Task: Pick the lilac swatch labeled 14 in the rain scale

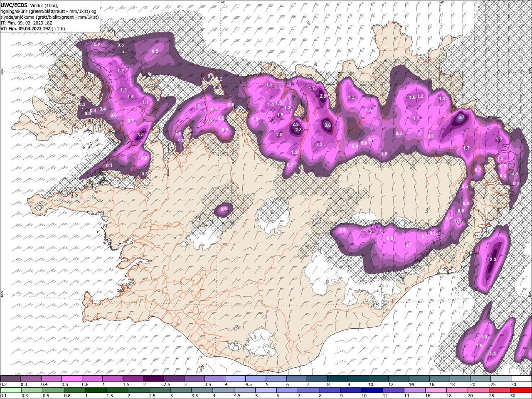Action: click(414, 390)
